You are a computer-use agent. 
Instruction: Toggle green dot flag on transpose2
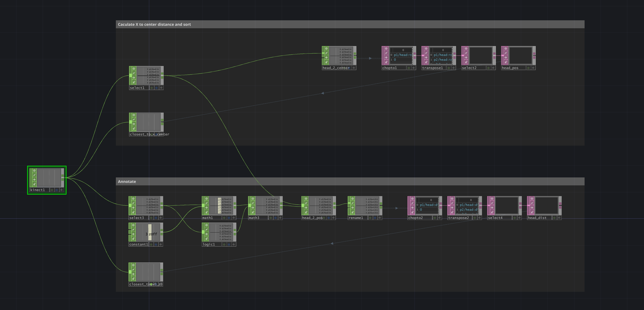click(x=475, y=218)
